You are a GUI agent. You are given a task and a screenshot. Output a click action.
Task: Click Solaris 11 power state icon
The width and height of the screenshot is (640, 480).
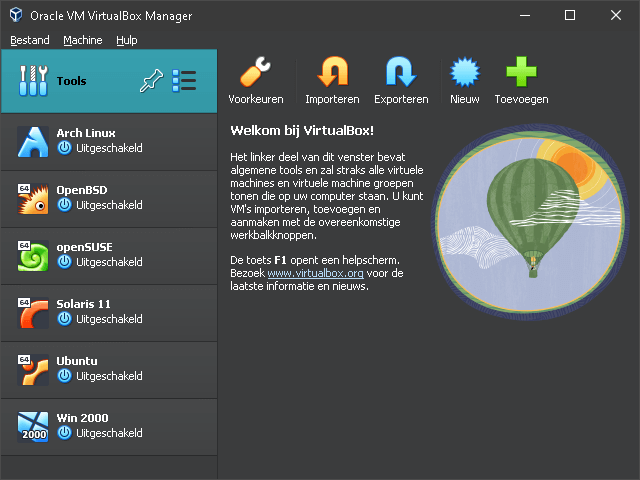pos(64,319)
